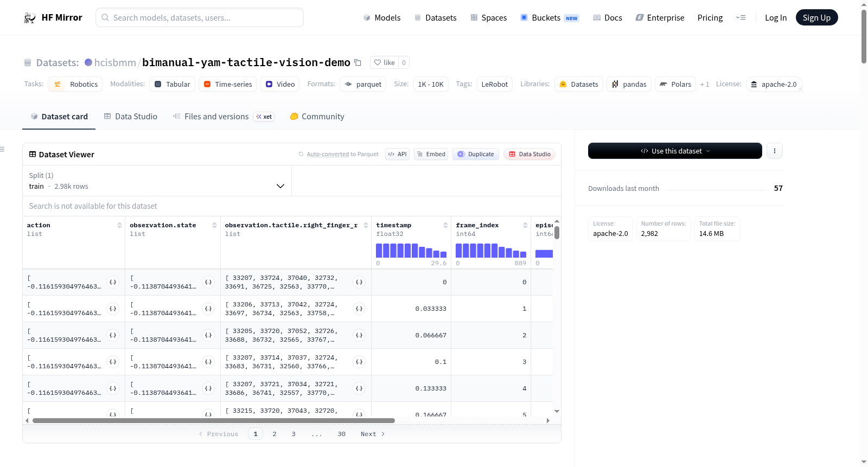Copy dataset name with the copy icon

tap(358, 62)
